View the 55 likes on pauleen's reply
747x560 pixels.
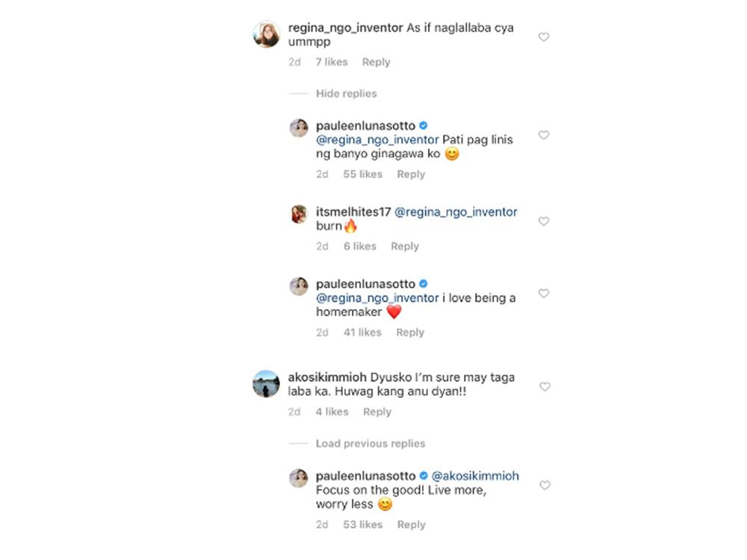[x=362, y=174]
